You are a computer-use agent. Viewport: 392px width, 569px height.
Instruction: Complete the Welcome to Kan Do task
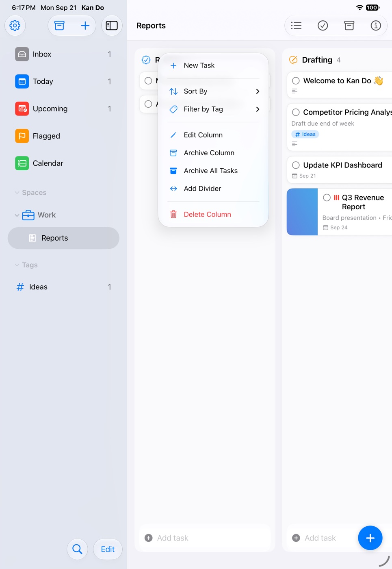tap(296, 81)
